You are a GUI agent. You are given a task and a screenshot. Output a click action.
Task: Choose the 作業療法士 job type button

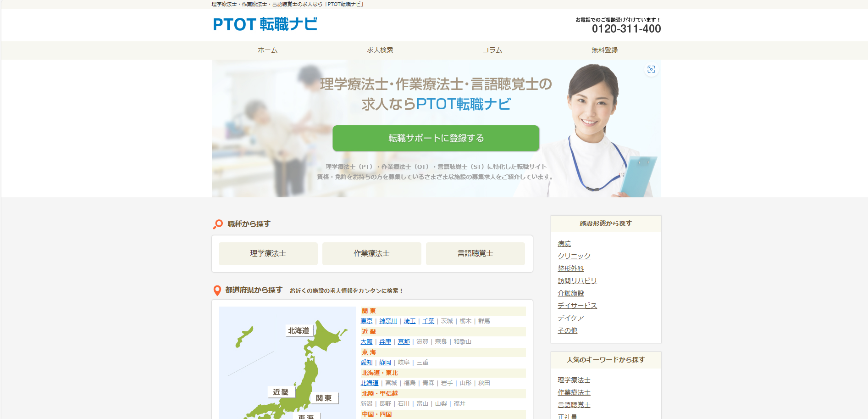click(371, 253)
